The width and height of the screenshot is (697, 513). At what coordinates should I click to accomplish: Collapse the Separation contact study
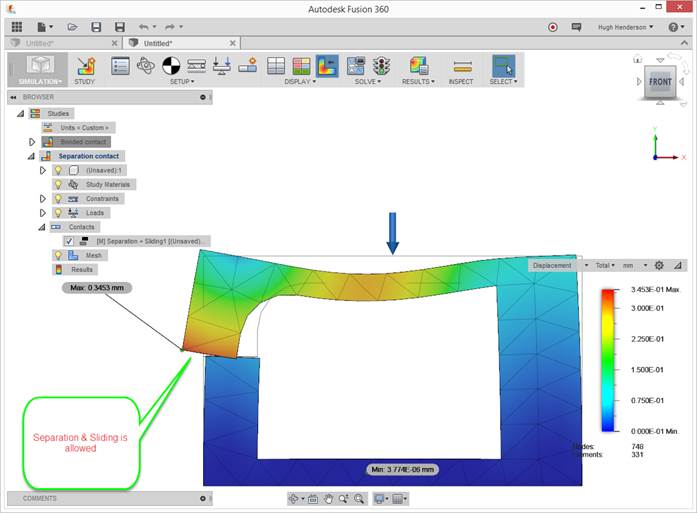[x=31, y=156]
